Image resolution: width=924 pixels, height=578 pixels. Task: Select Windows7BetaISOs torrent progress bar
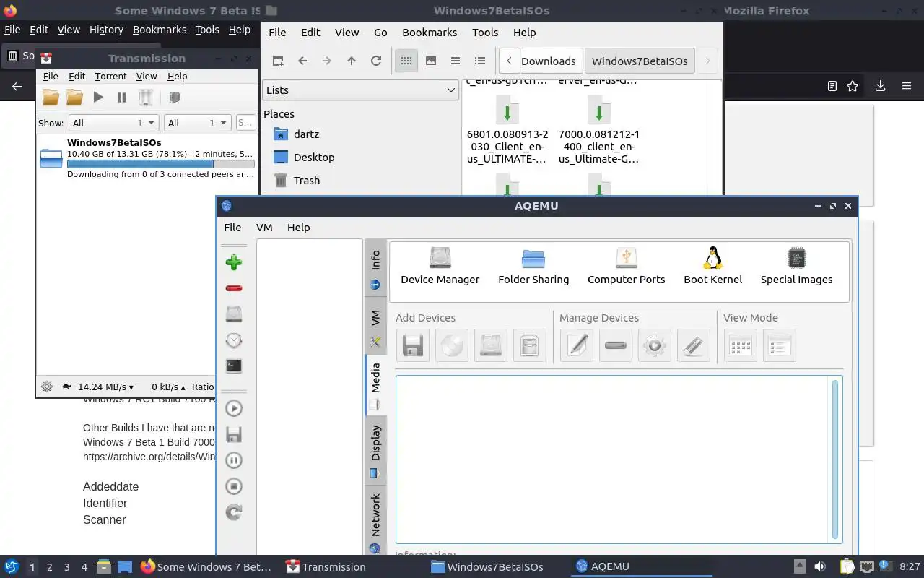coord(160,164)
